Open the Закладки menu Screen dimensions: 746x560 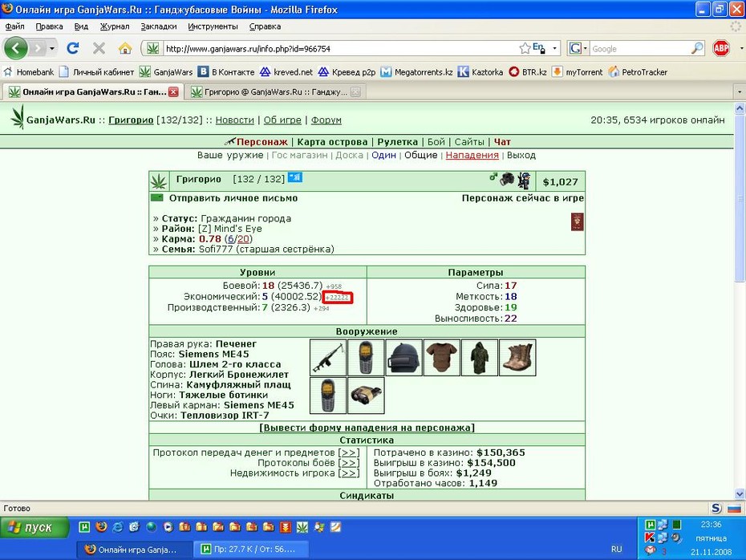159,26
